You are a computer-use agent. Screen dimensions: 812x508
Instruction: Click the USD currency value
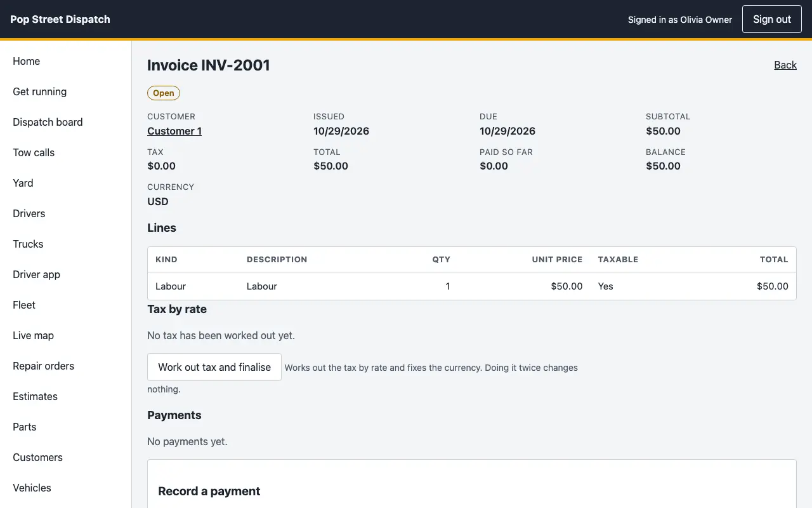coord(158,202)
